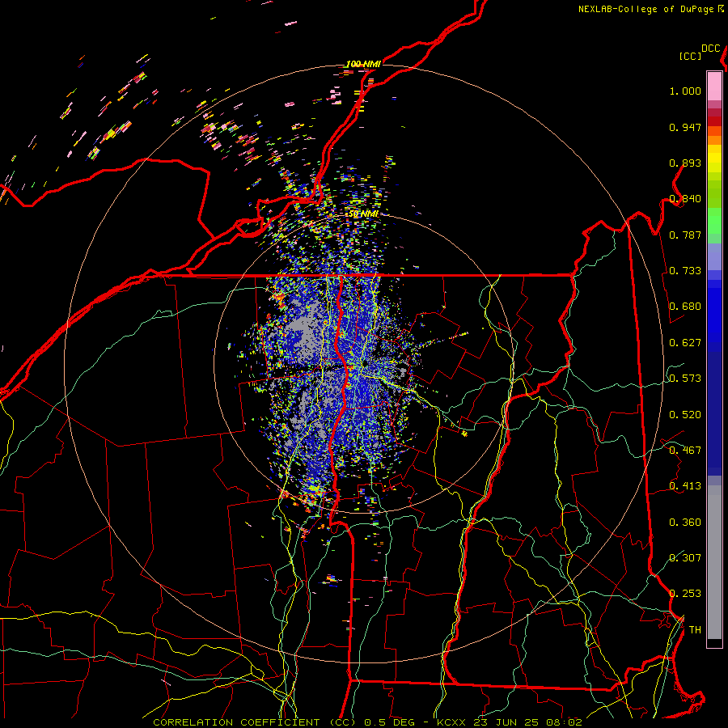Select the 0.893 scale label
The width and height of the screenshot is (728, 728).
click(685, 163)
